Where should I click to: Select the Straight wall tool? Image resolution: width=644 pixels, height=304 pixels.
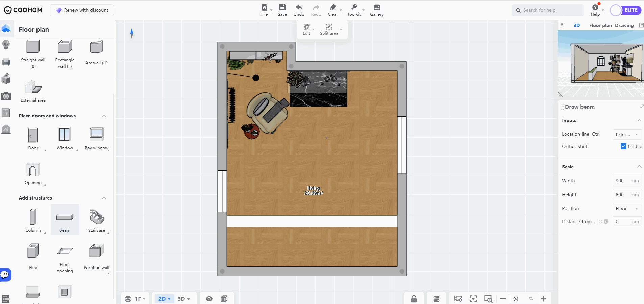click(33, 47)
